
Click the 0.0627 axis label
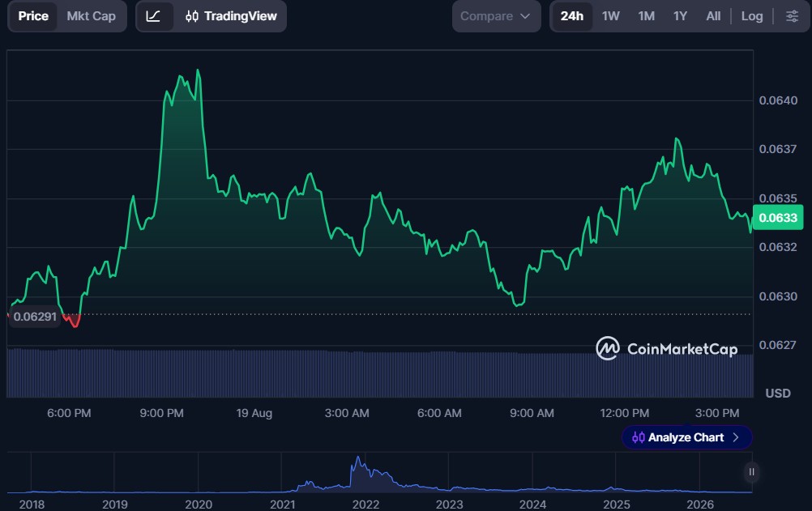(778, 345)
